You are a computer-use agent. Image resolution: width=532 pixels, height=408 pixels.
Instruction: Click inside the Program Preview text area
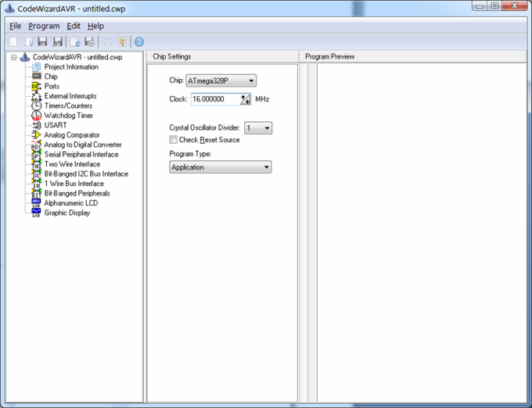(x=422, y=232)
